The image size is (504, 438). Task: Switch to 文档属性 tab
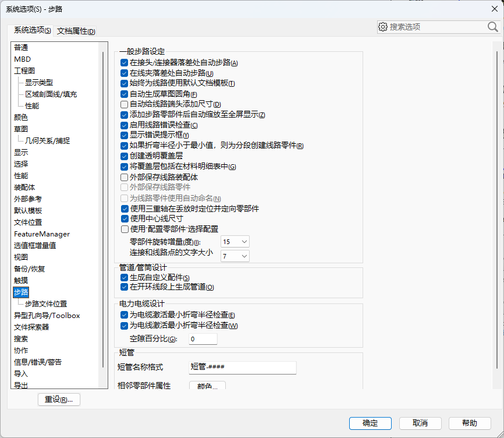(x=76, y=31)
